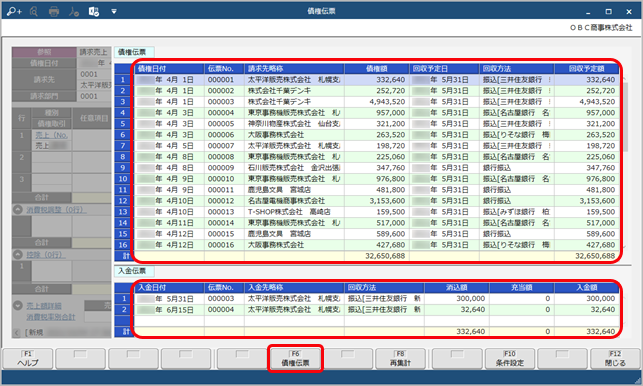Click the 請求先略称 column header
The height and width of the screenshot is (386, 643).
pos(294,69)
